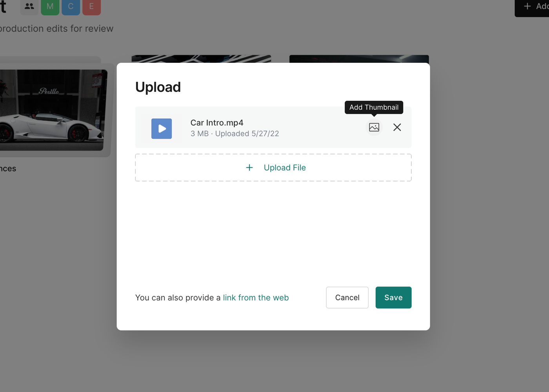Click the Add Thumbnail image icon

click(374, 127)
